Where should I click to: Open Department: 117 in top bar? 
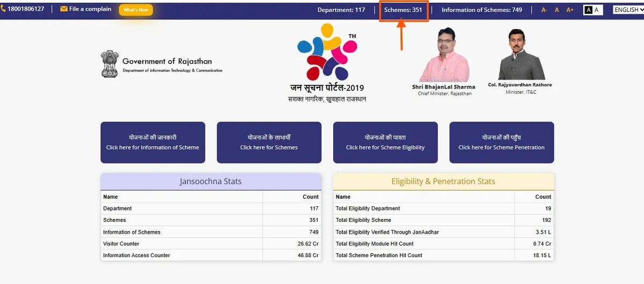[341, 10]
